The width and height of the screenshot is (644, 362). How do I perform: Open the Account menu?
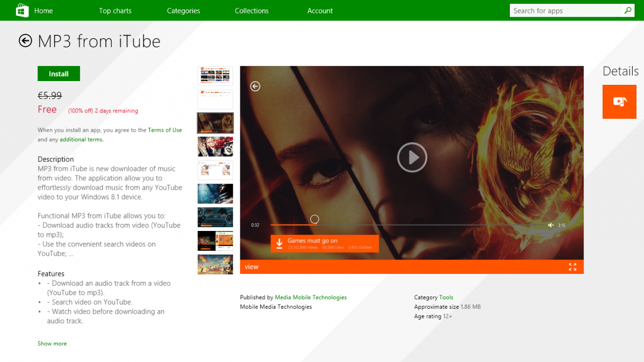320,11
